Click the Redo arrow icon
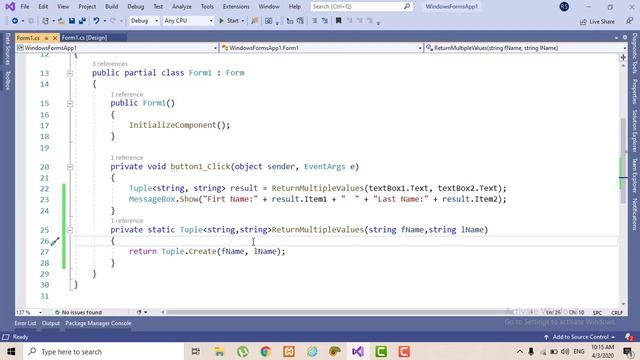Viewport: 640px width, 360px height. pos(113,20)
